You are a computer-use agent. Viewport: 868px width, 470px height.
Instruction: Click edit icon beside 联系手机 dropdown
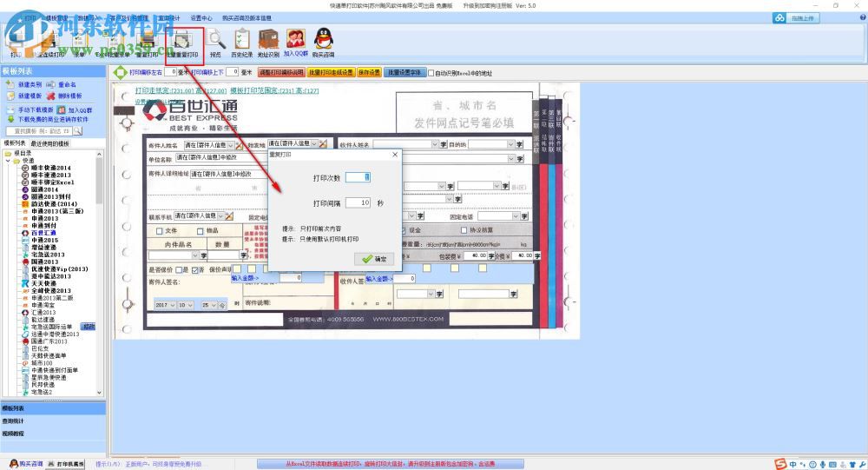click(x=229, y=215)
